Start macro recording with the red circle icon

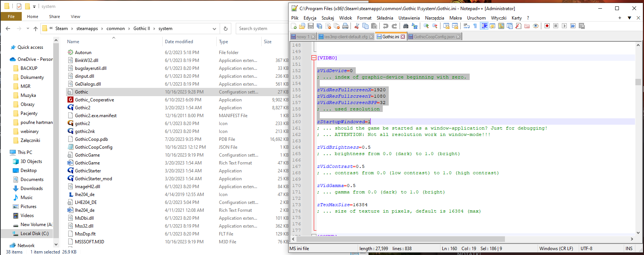click(547, 26)
